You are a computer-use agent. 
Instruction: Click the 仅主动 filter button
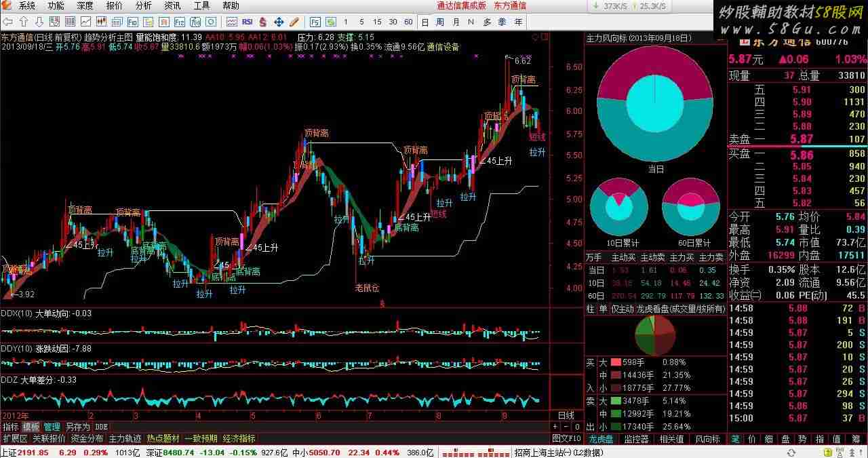(623, 309)
